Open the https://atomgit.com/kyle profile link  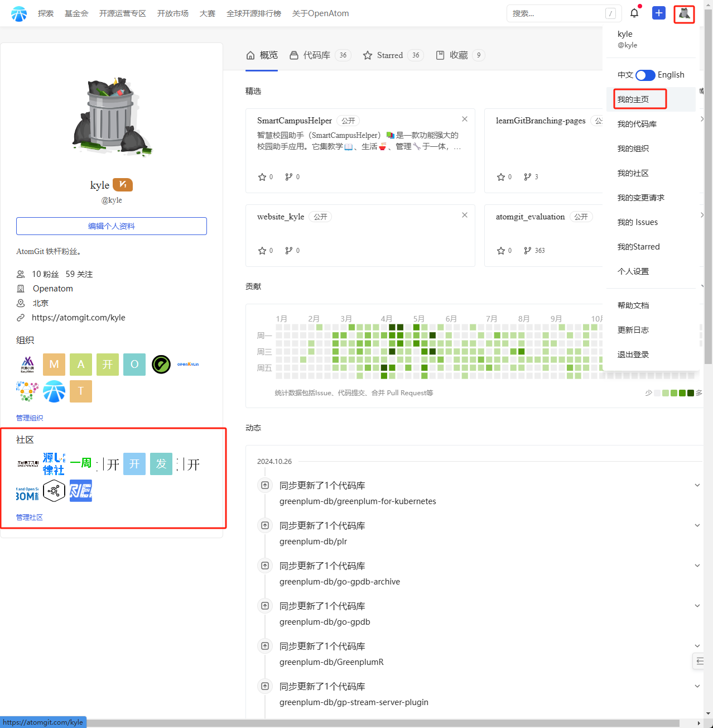(x=79, y=318)
